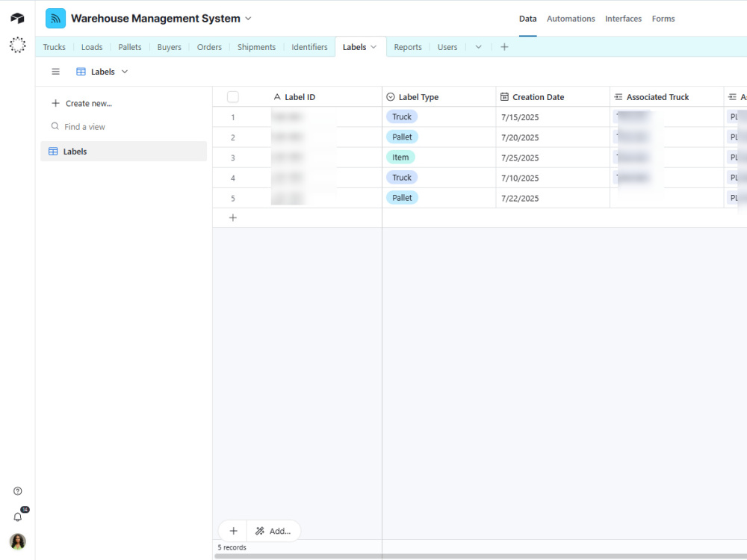747x560 pixels.
Task: Switch to the Orders table tab
Action: [210, 47]
